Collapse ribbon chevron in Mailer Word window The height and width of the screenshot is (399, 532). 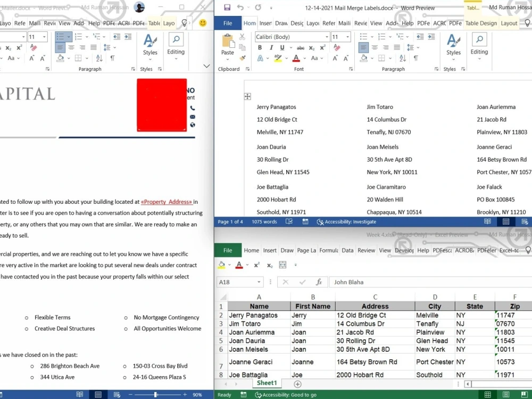(x=206, y=66)
